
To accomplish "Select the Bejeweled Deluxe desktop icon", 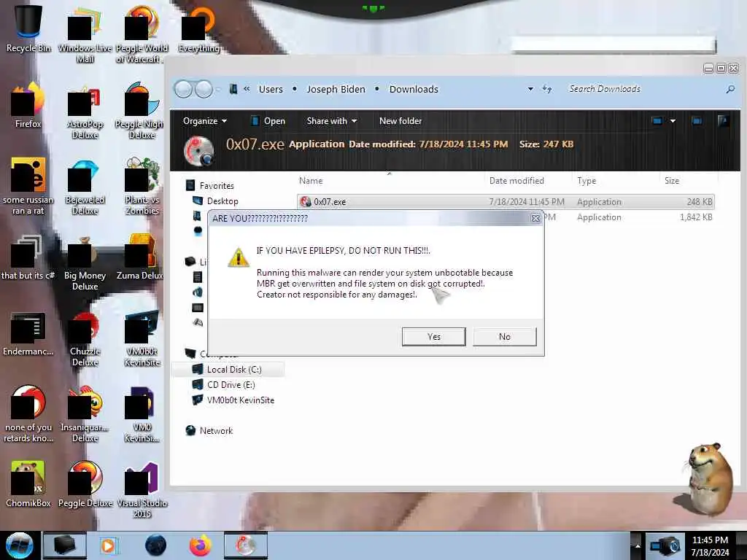I will coord(85,187).
